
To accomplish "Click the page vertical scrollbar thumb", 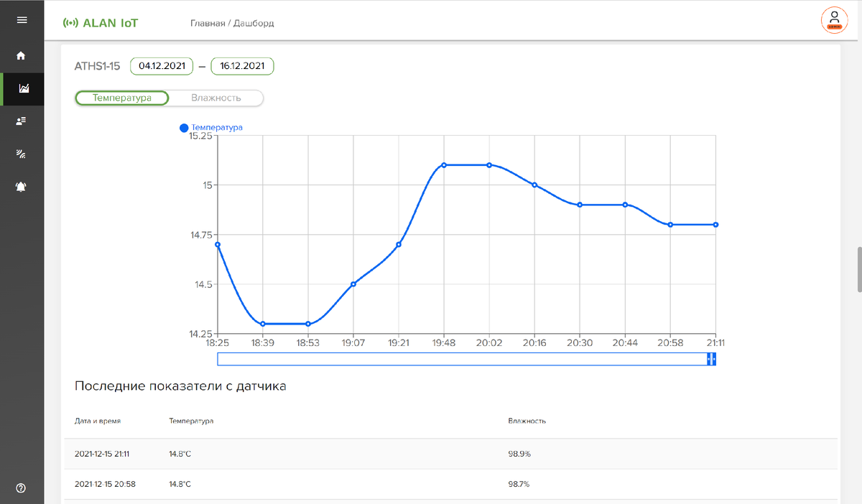I will pos(858,270).
